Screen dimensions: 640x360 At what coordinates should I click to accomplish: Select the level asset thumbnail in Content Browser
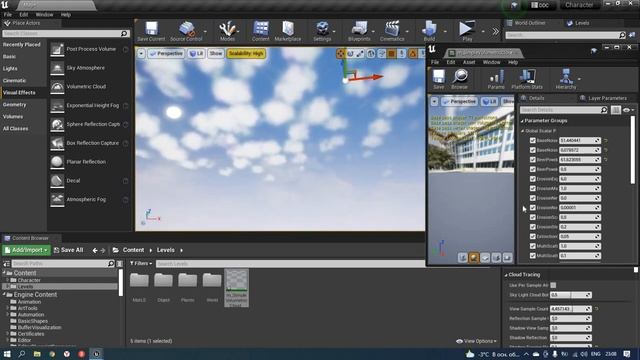[236, 288]
